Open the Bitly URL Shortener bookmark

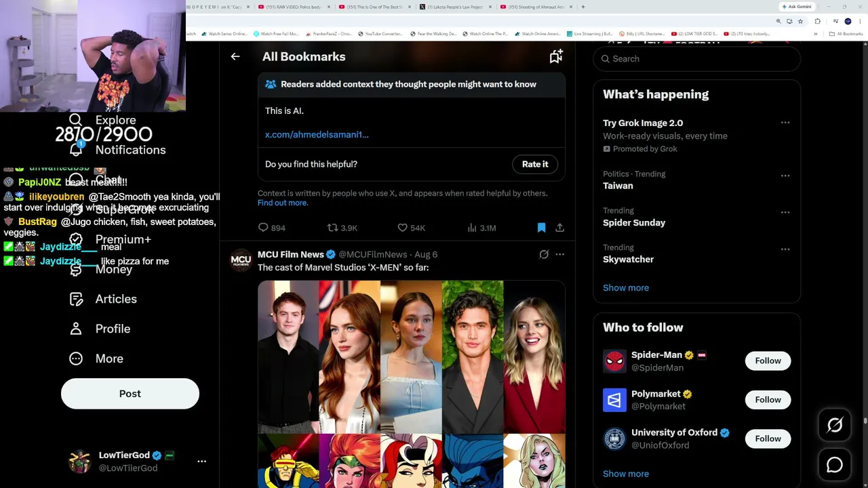pos(642,34)
